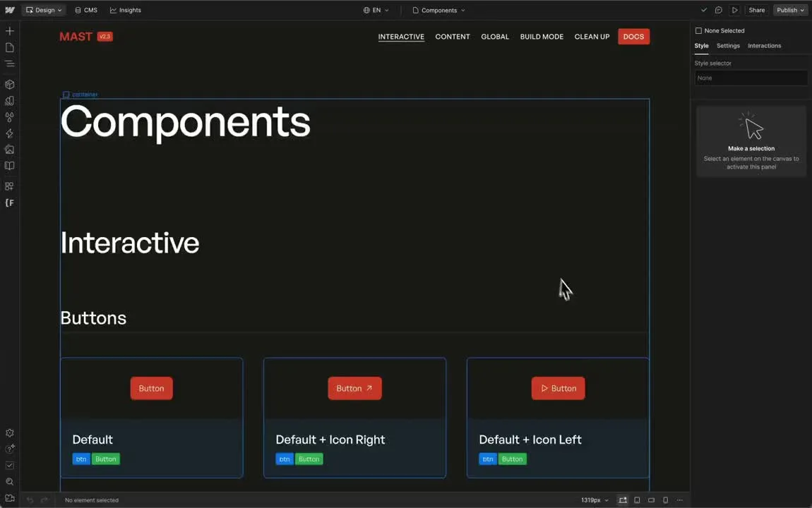
Task: Open site search with the magnifier icon
Action: pos(9,482)
